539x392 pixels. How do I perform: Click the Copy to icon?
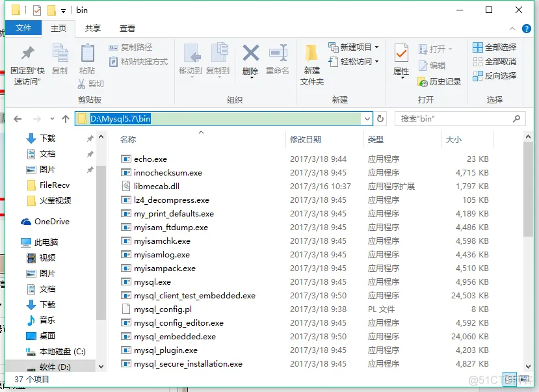coord(219,53)
